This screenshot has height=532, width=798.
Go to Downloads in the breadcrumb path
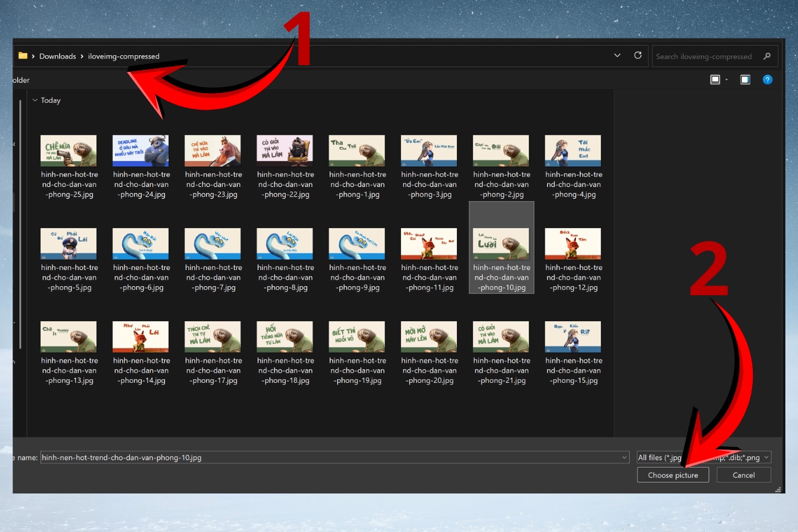pos(57,57)
